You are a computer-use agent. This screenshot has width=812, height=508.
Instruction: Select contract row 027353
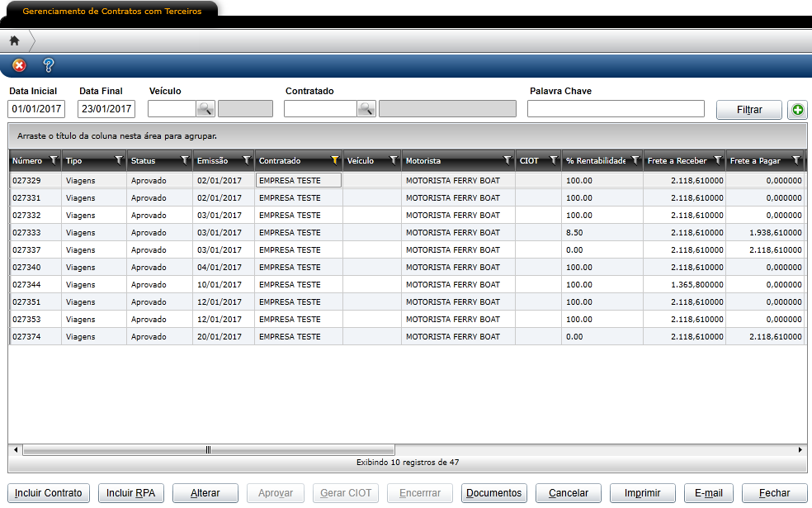407,320
